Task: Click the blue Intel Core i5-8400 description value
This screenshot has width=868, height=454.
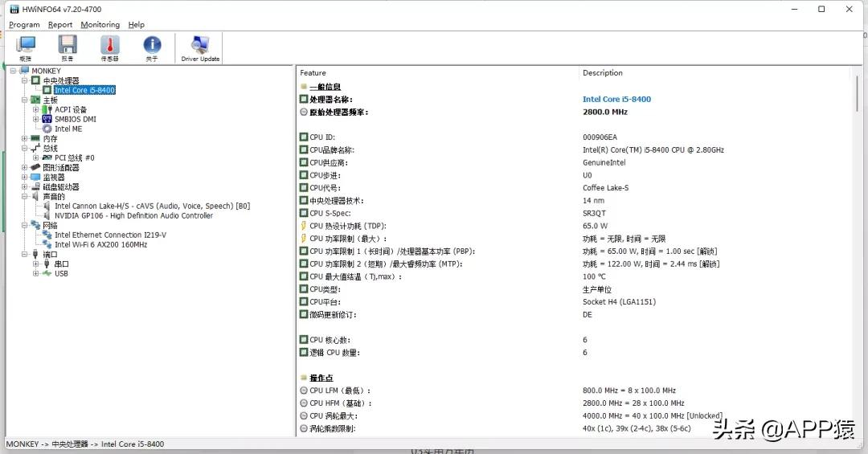Action: tap(616, 99)
